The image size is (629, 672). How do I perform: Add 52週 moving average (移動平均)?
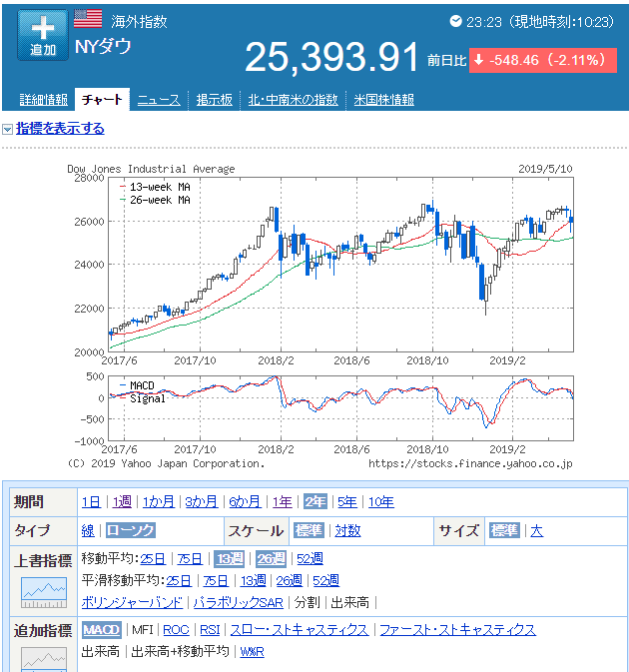pos(311,559)
